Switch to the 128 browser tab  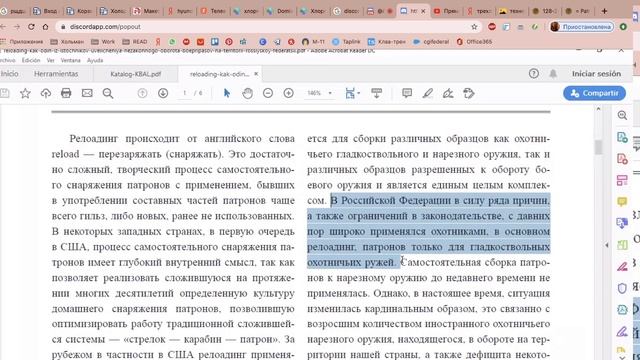545,11
